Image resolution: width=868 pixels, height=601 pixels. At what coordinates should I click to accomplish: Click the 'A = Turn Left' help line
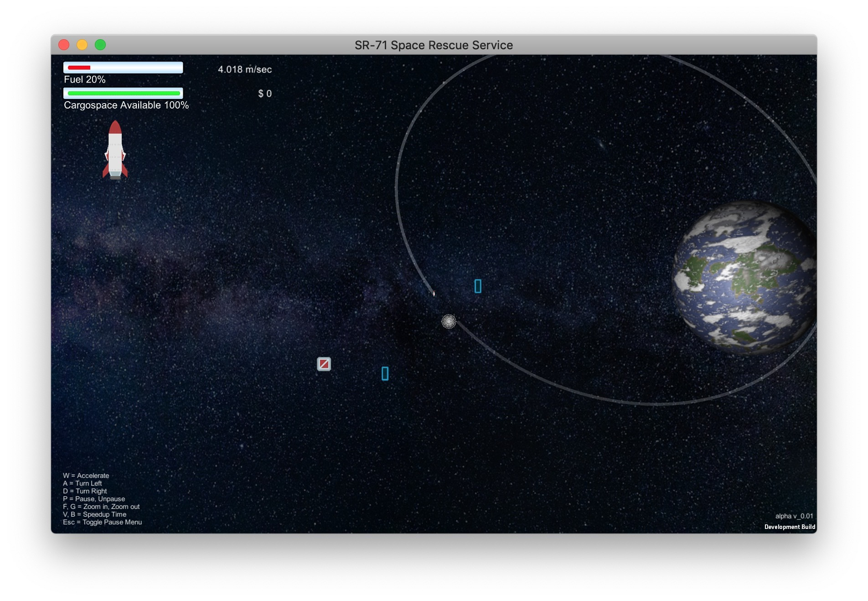pyautogui.click(x=83, y=483)
